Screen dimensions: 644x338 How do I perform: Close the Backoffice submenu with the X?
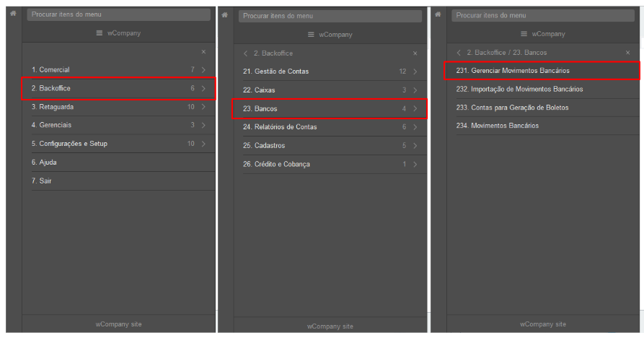pos(415,53)
